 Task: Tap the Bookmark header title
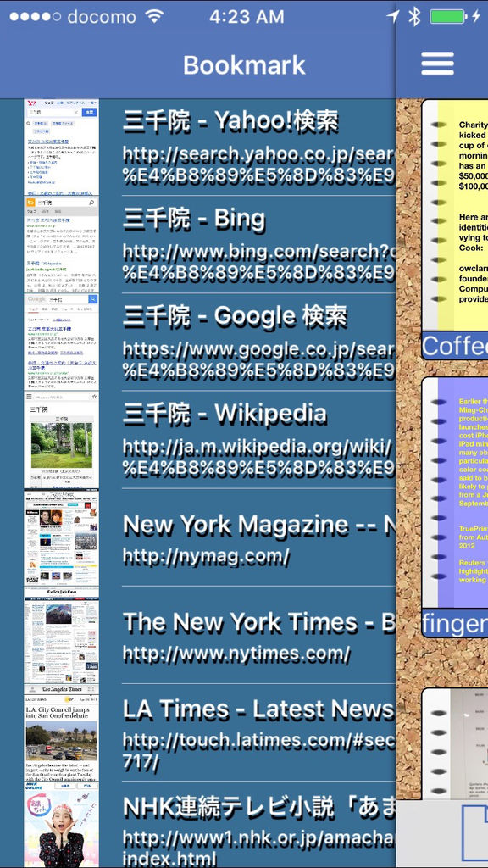coord(244,64)
